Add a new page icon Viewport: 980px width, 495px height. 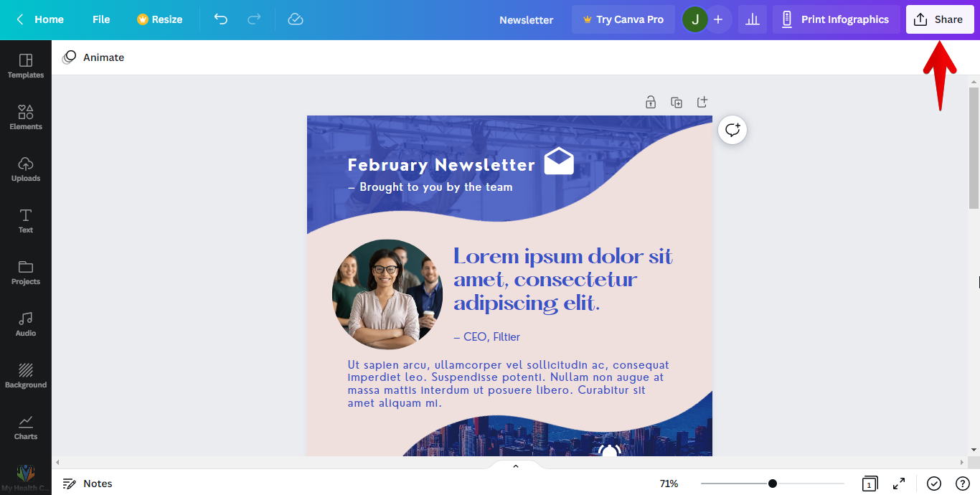702,102
